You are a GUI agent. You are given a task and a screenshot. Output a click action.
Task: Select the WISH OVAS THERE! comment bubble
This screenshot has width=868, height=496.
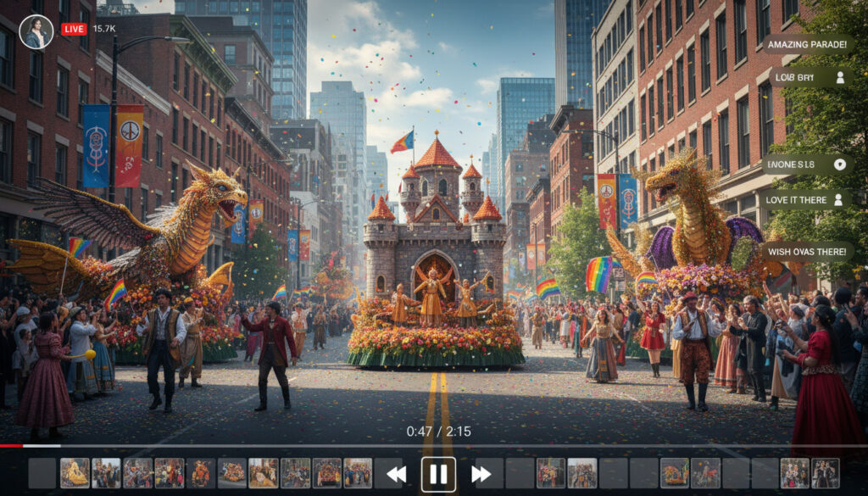[805, 252]
